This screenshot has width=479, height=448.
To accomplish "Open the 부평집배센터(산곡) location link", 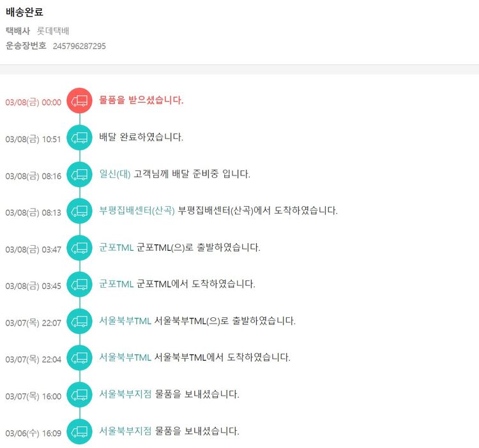I will point(137,211).
